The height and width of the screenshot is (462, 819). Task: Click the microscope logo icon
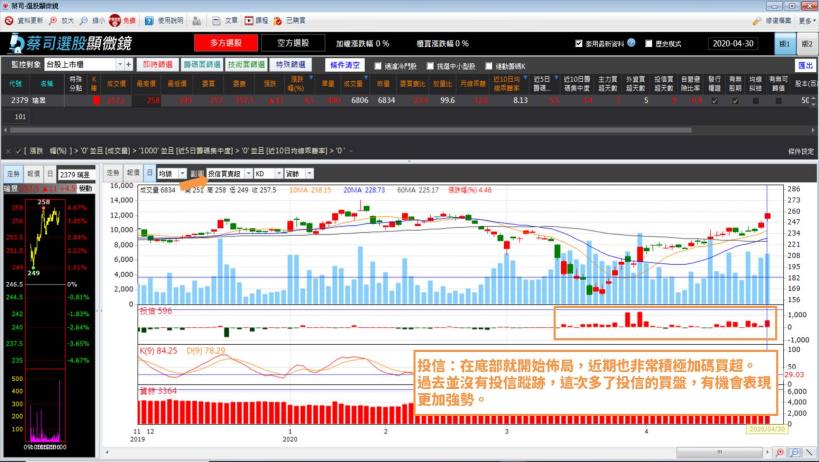[x=17, y=43]
